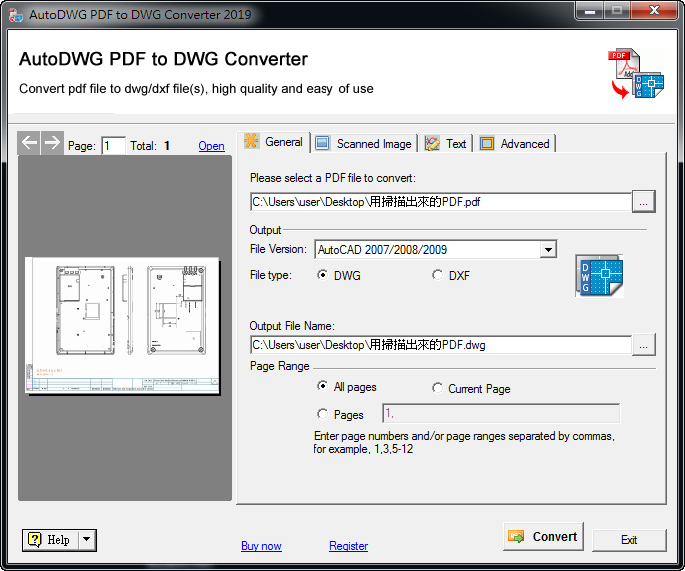
Task: Switch to the Advanced tab
Action: [515, 143]
